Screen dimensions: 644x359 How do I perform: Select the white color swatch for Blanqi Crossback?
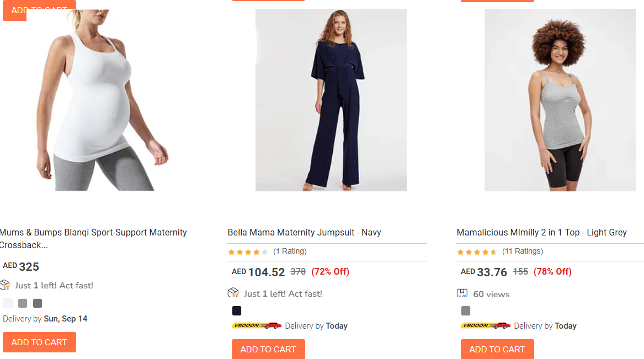click(x=8, y=303)
